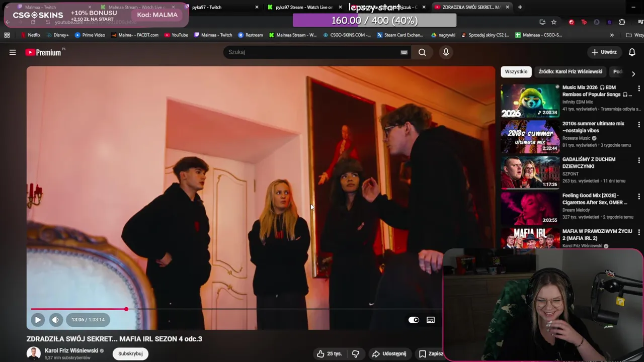The image size is (644, 362).
Task: Open a new browser tab with plus
Action: pyautogui.click(x=520, y=7)
